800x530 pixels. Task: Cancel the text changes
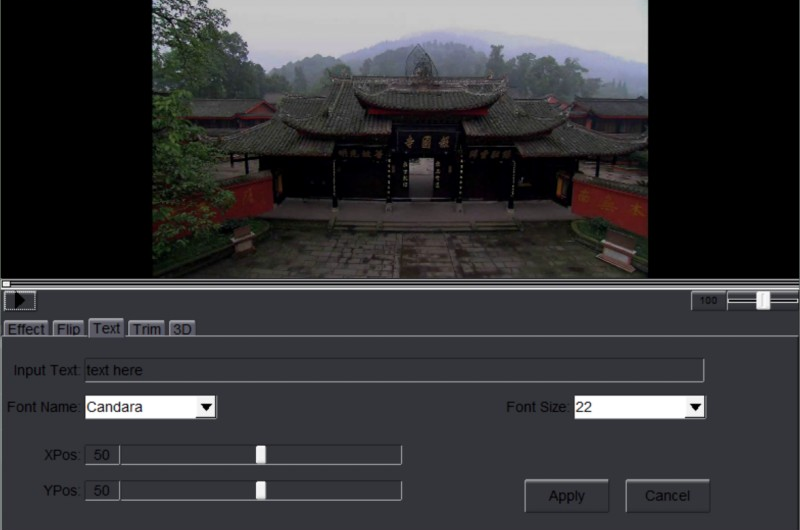667,495
